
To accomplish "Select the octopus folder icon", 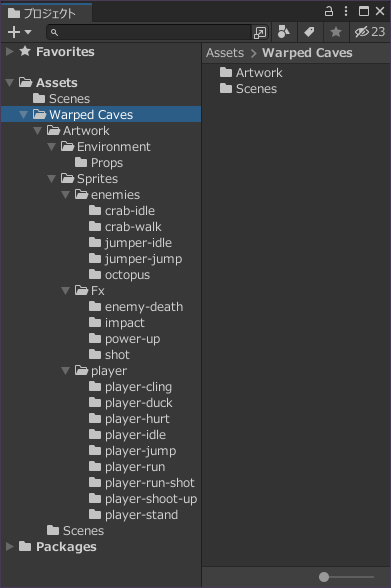I will coord(95,274).
